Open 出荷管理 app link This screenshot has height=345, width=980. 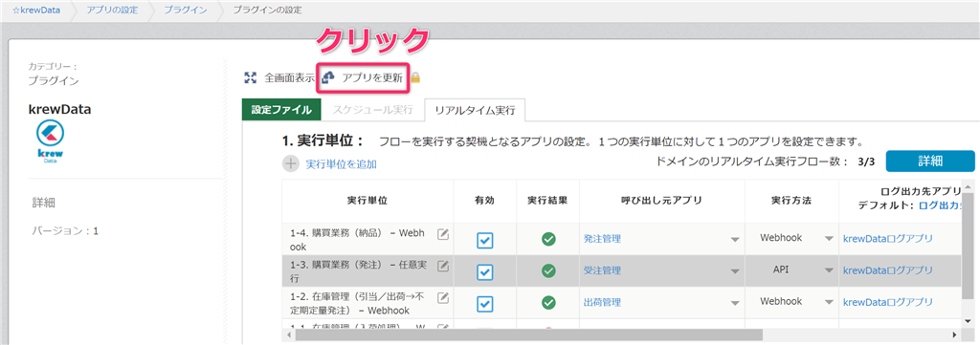602,302
